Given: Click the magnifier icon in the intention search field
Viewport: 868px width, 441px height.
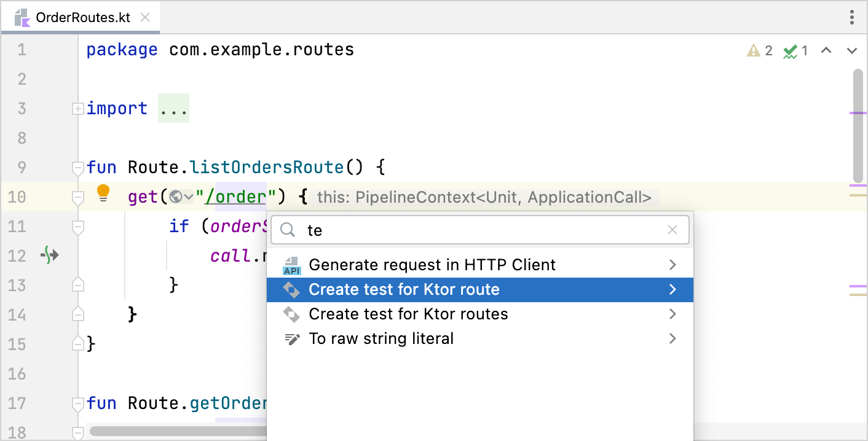Looking at the screenshot, I should click(287, 230).
